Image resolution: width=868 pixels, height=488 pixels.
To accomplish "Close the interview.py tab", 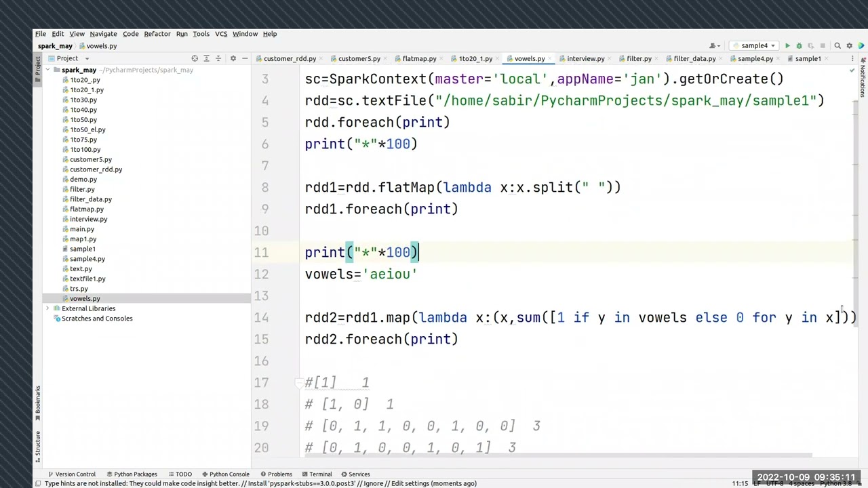I will pos(610,59).
